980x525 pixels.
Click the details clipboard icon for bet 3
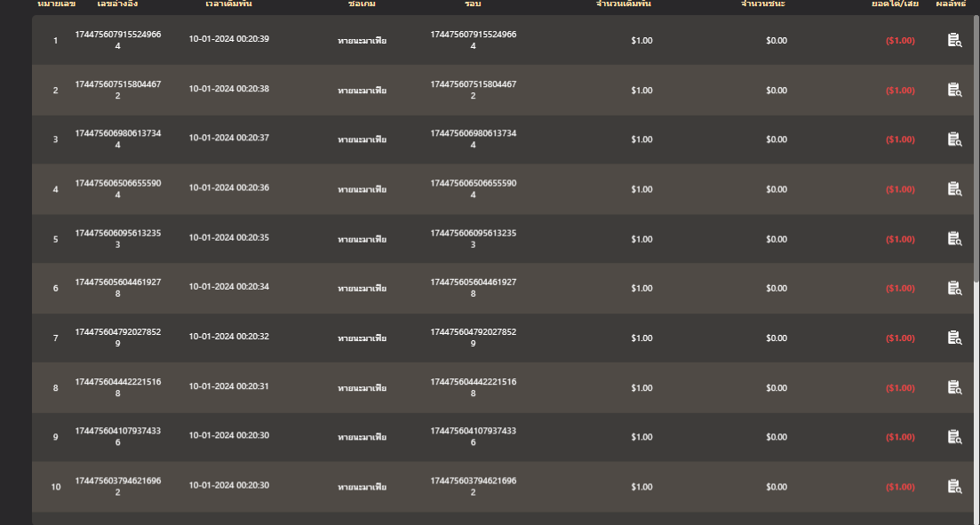[x=955, y=139]
